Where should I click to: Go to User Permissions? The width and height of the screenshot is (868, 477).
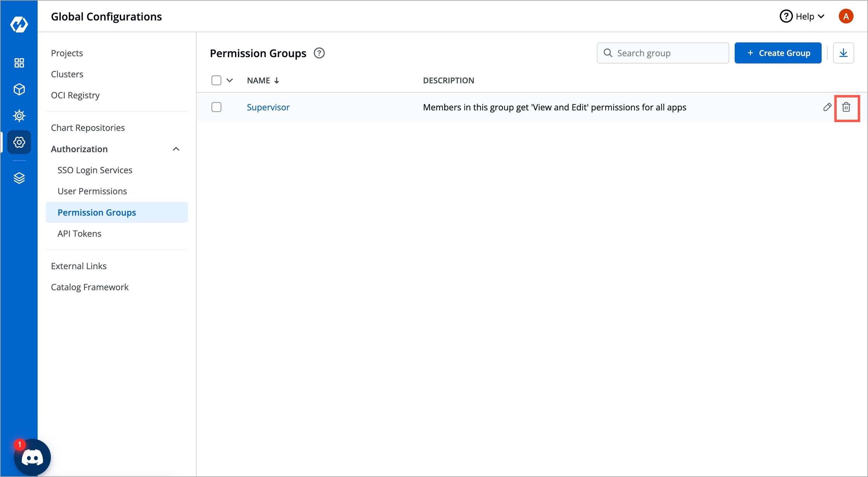(92, 191)
